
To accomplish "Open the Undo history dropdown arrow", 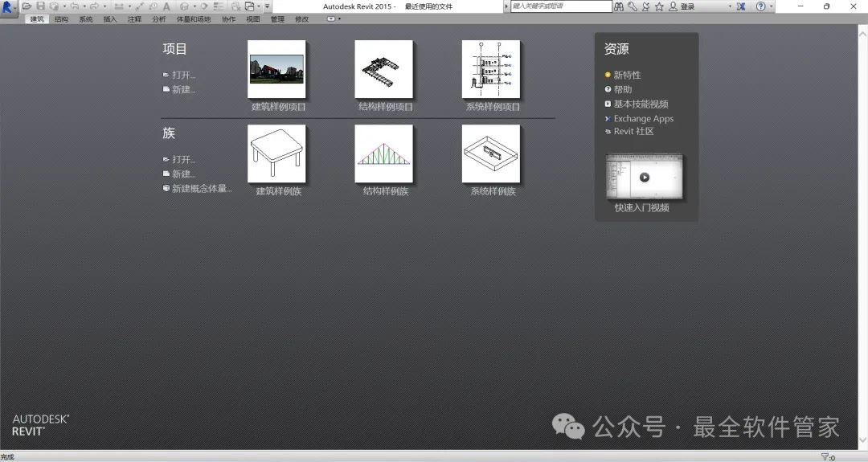I will [x=84, y=6].
